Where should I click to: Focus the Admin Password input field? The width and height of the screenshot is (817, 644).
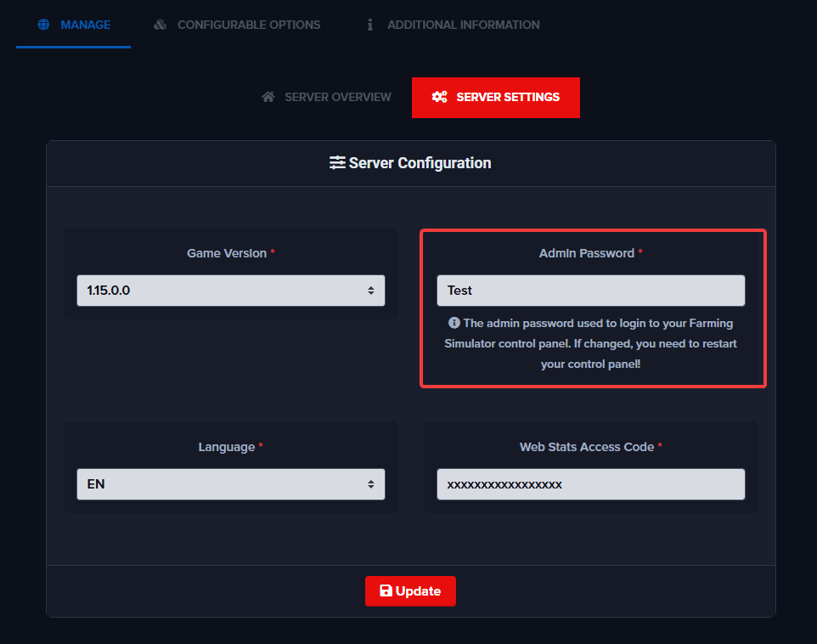(590, 291)
